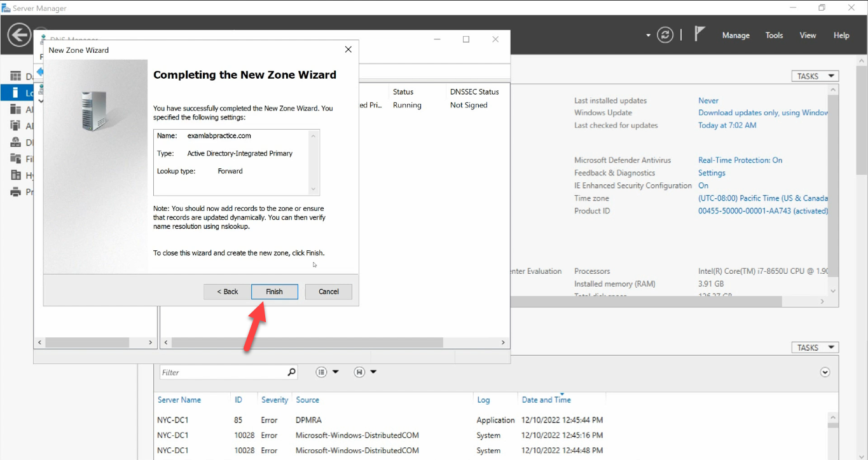Click the 'Not Signed' cell in DNS Manager

point(469,105)
